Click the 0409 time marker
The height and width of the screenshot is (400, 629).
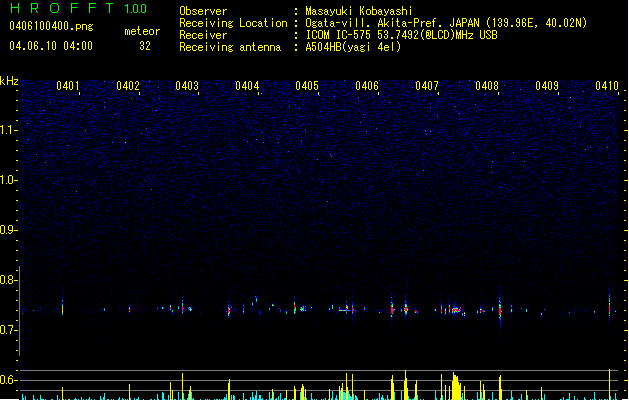[x=547, y=86]
